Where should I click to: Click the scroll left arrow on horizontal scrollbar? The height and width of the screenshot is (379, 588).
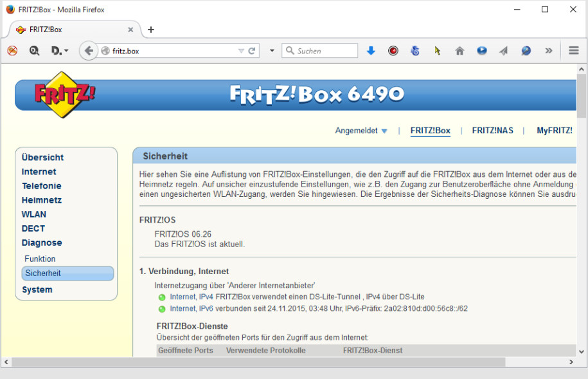6,362
